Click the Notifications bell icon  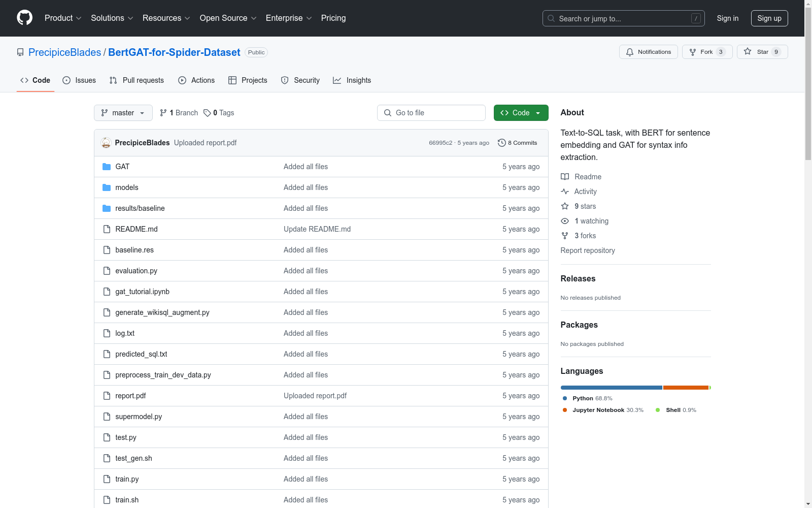[630, 52]
